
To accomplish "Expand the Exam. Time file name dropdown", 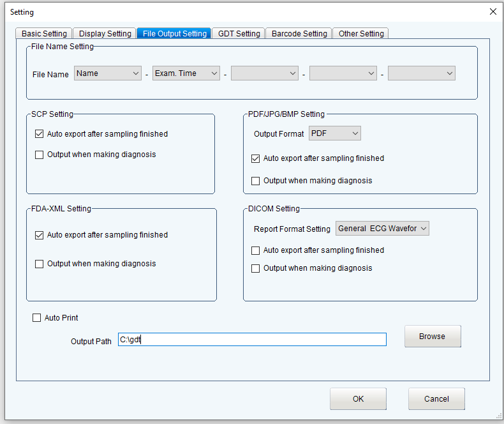I will [186, 73].
